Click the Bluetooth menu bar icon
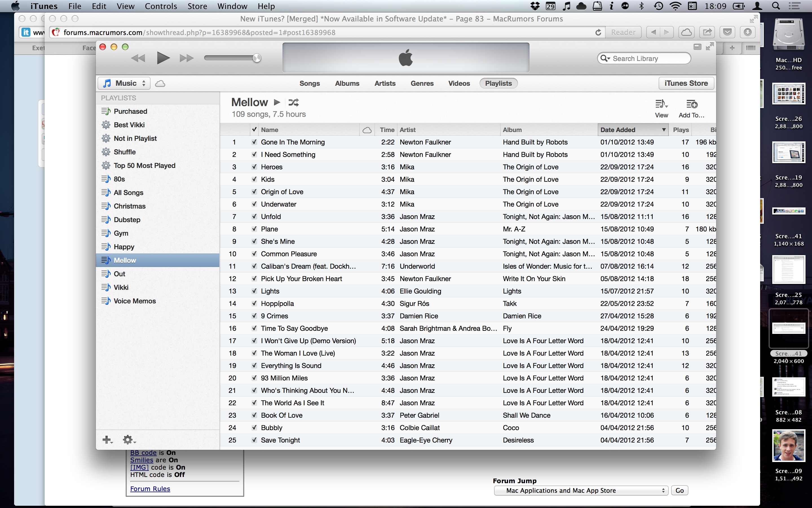Image resolution: width=812 pixels, height=508 pixels. [x=641, y=6]
